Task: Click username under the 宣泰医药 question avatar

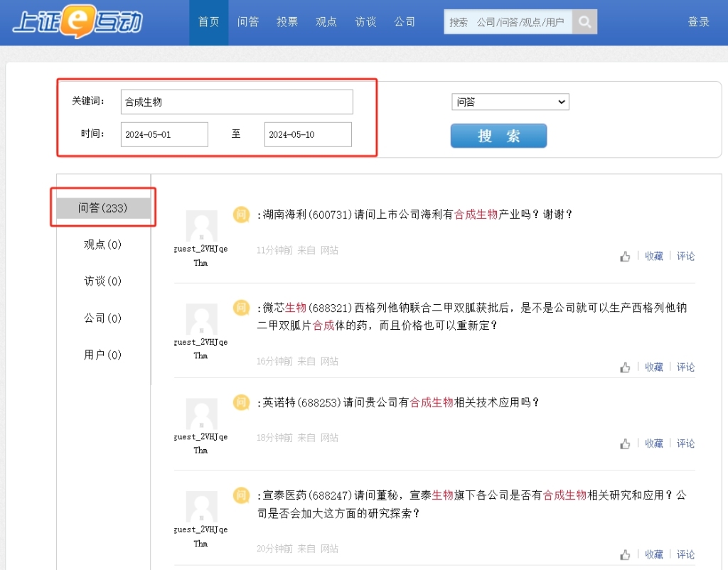Action: click(200, 537)
